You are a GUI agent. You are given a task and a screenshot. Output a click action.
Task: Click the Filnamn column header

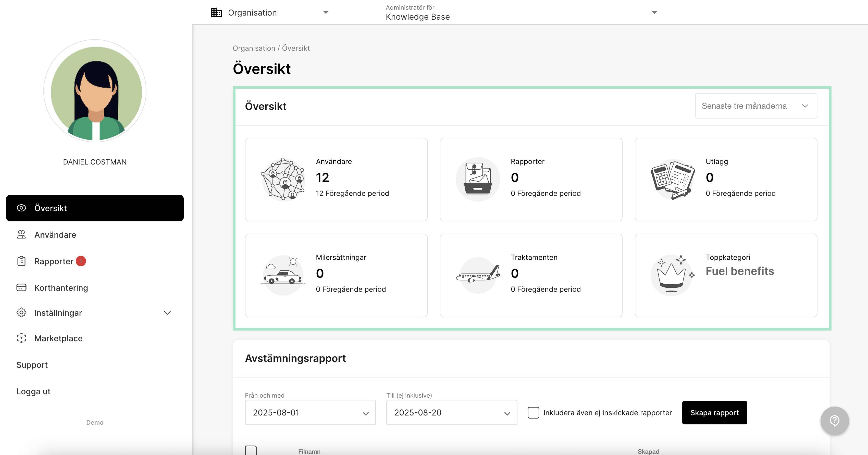[x=309, y=451]
